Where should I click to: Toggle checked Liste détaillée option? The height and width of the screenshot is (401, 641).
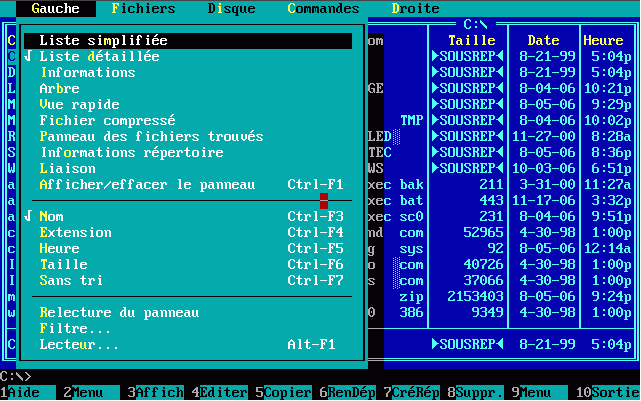pos(188,56)
